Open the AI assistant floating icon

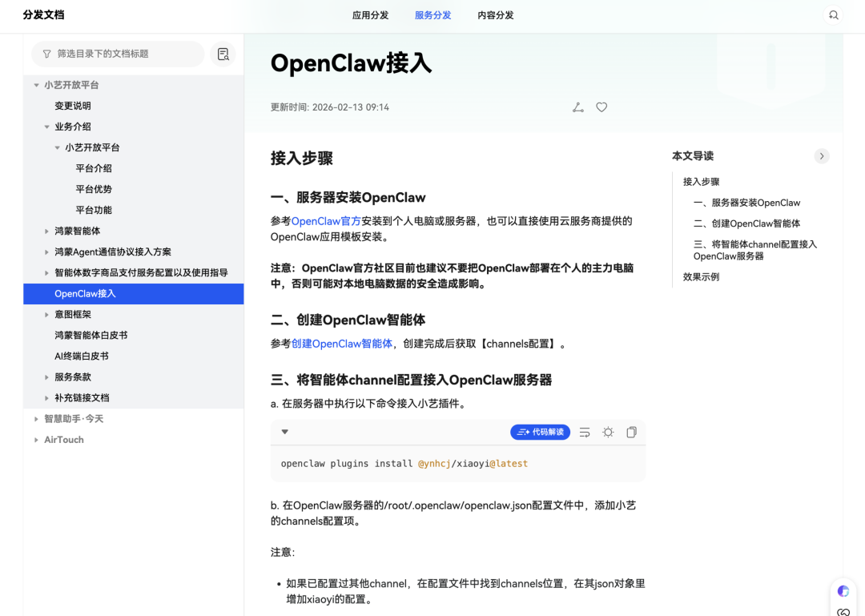click(x=843, y=591)
